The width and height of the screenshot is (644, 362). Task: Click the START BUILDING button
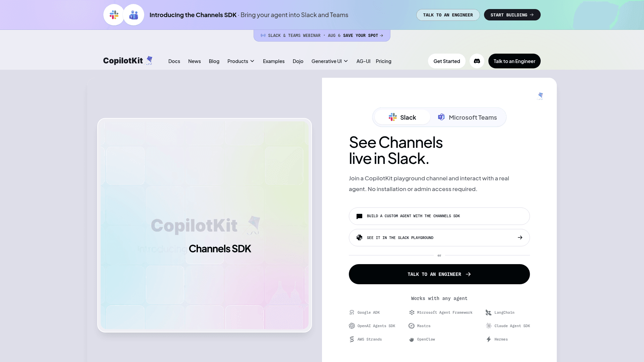pyautogui.click(x=512, y=15)
